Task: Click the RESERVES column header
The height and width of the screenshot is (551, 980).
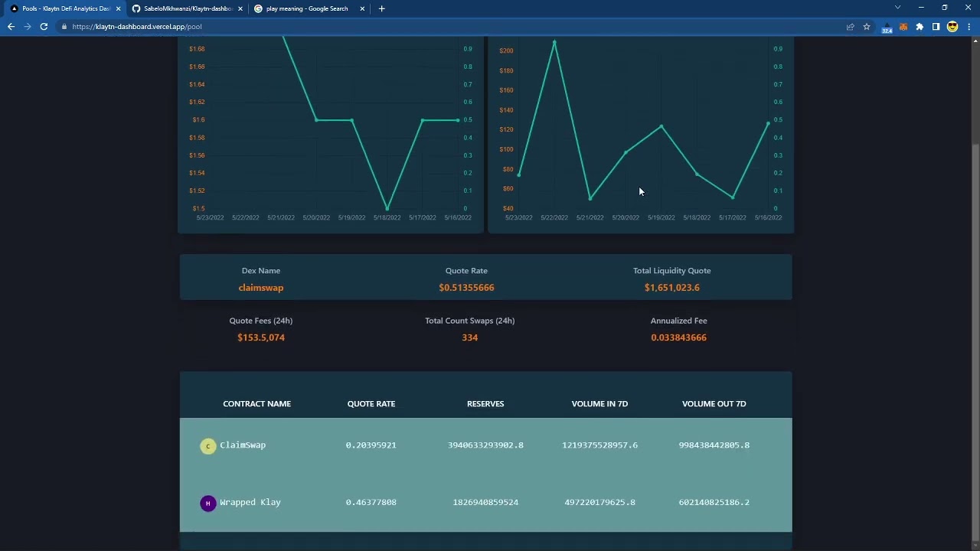Action: tap(485, 403)
